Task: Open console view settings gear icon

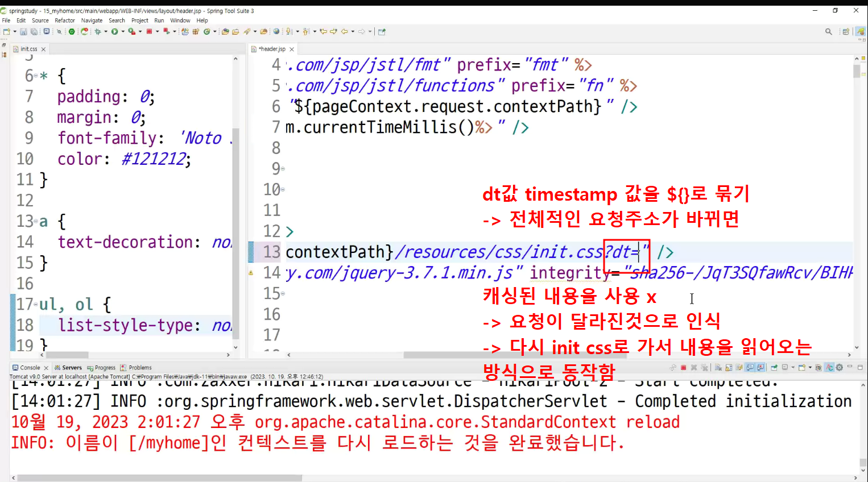Action: (x=839, y=368)
